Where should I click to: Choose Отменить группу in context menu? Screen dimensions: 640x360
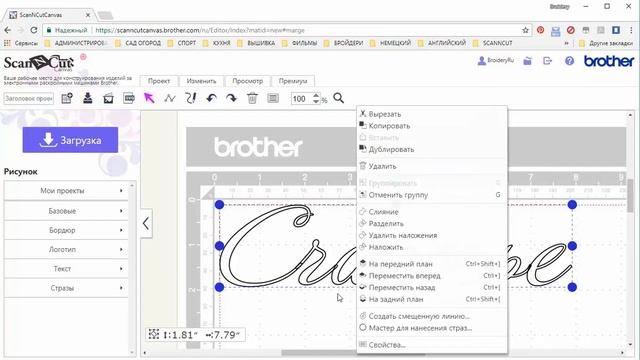(x=432, y=195)
